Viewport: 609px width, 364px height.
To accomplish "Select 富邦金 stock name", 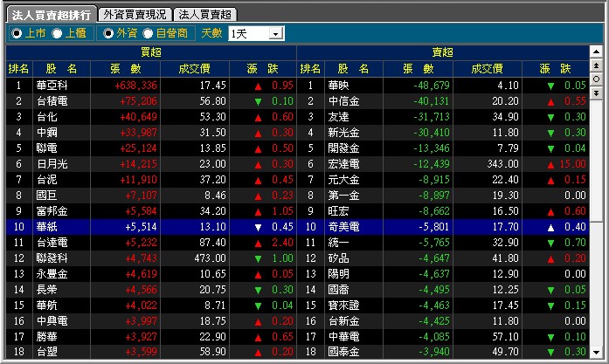I will [52, 211].
